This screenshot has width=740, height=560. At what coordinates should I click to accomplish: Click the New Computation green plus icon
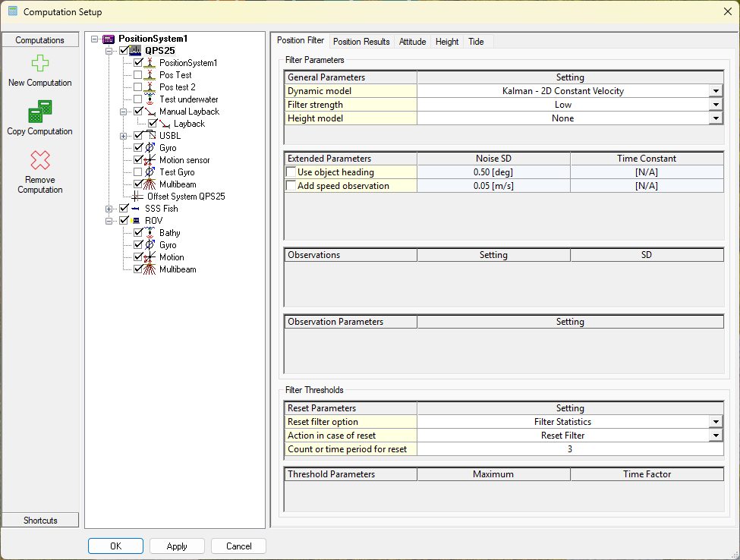pos(39,64)
